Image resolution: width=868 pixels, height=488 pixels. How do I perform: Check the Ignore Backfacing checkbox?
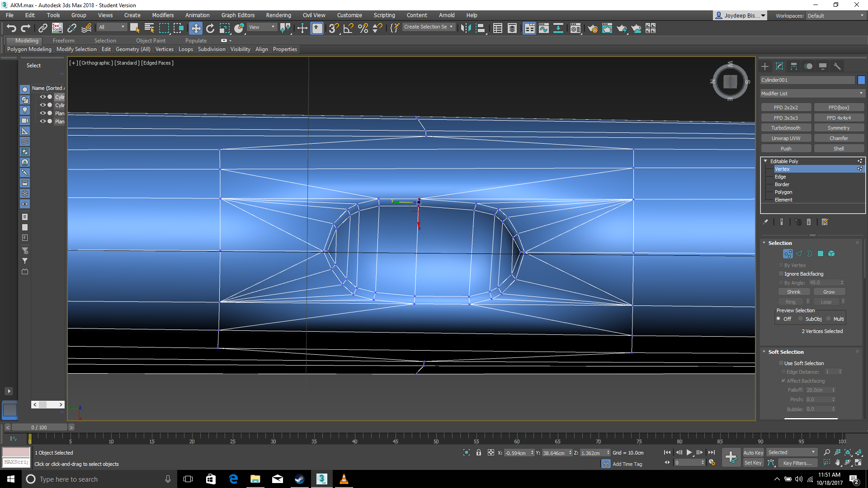[x=781, y=274]
